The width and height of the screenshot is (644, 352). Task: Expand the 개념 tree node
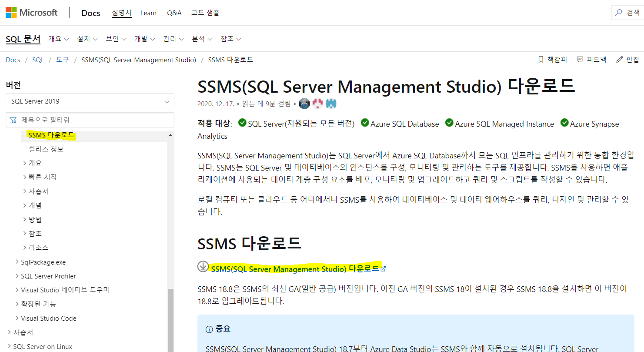[25, 205]
